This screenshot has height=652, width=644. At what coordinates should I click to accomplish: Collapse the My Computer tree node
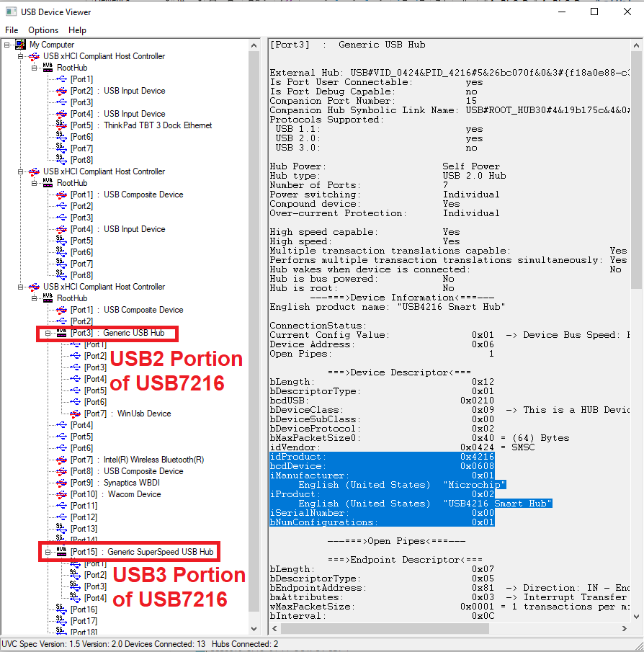pyautogui.click(x=7, y=45)
